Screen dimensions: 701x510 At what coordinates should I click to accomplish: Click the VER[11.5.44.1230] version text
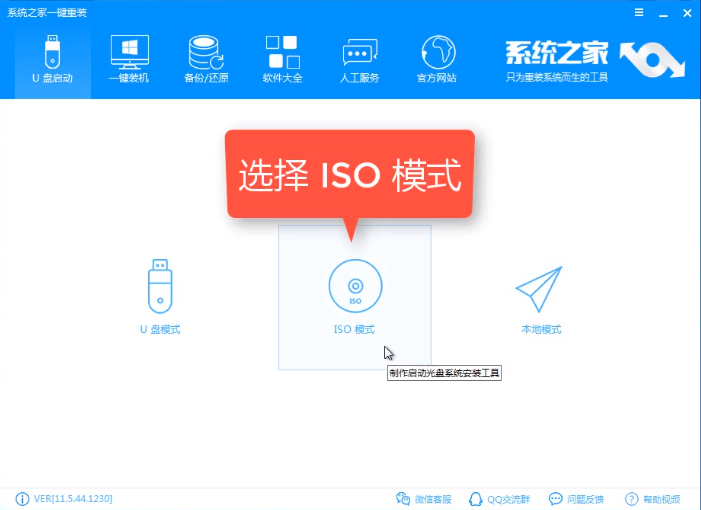click(x=73, y=498)
